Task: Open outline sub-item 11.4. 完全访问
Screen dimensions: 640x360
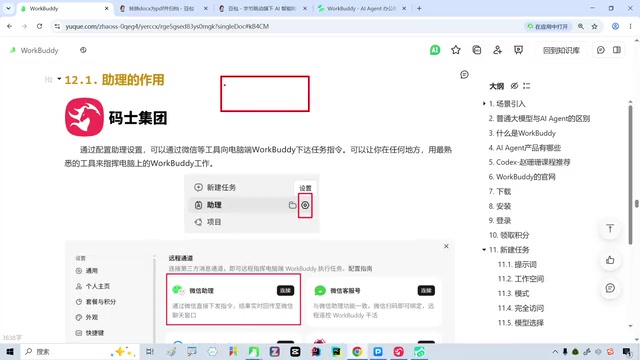Action: pyautogui.click(x=521, y=308)
